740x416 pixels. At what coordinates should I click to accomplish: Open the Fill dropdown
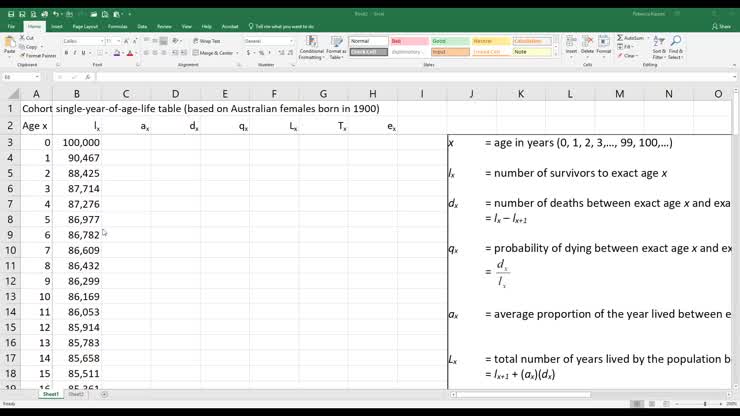click(625, 47)
